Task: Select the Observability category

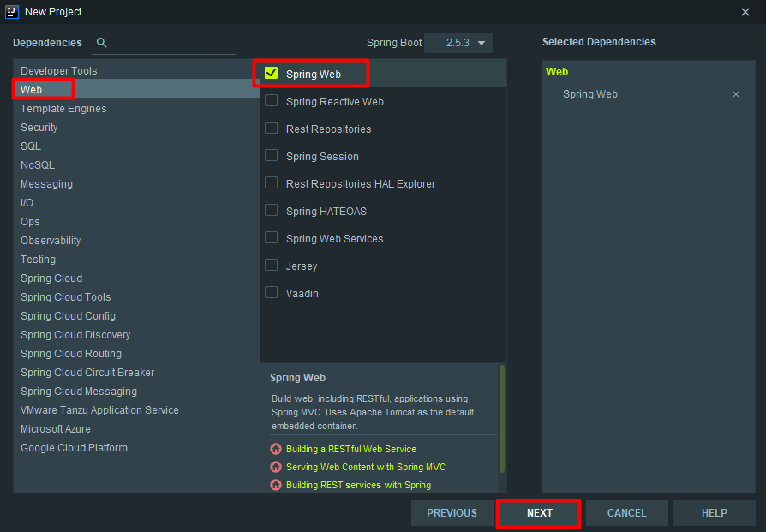Action: pyautogui.click(x=136, y=241)
